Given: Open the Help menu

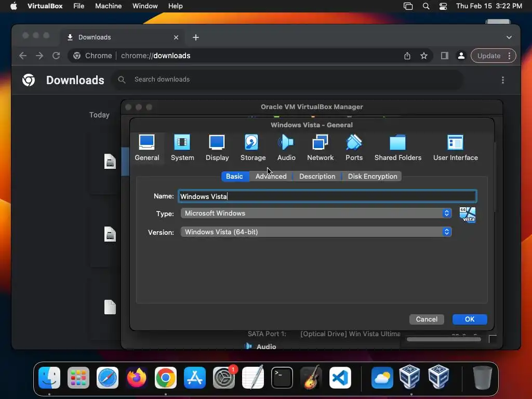Looking at the screenshot, I should pos(176,6).
